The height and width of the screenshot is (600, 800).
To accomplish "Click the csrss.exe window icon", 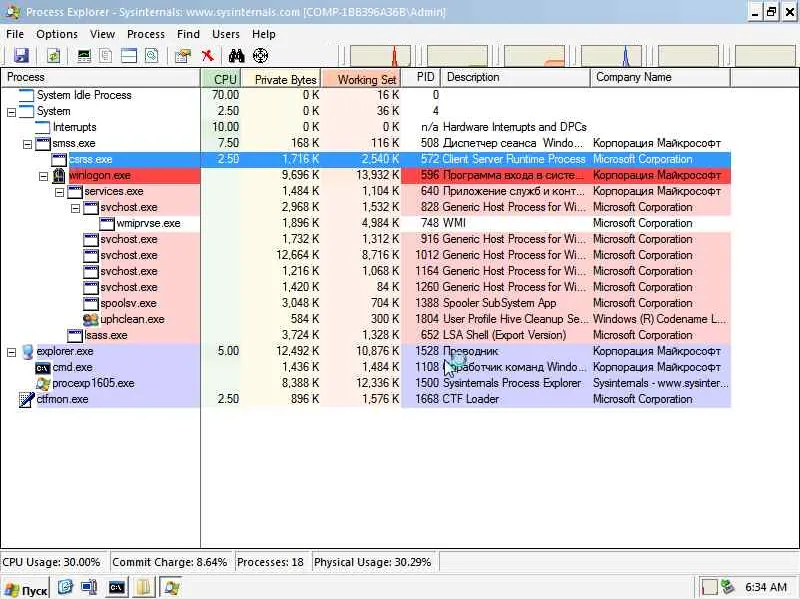I will tap(59, 160).
